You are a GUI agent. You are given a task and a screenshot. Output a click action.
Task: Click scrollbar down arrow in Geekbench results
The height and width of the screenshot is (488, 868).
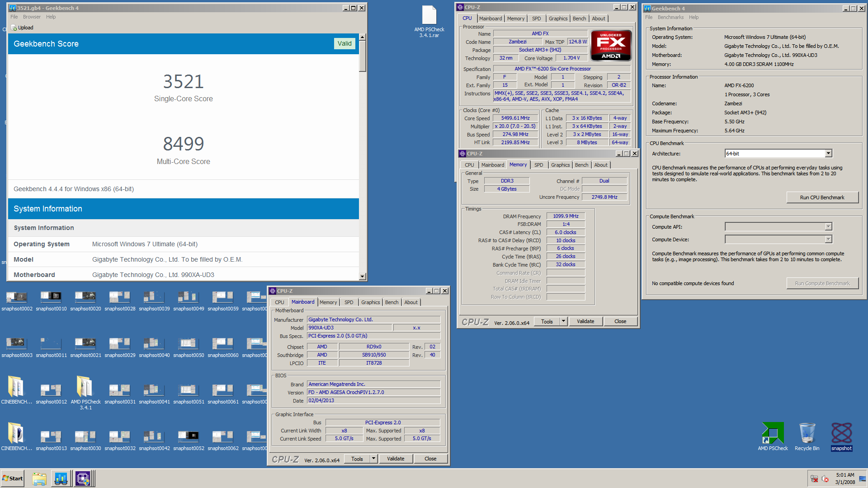tap(362, 277)
